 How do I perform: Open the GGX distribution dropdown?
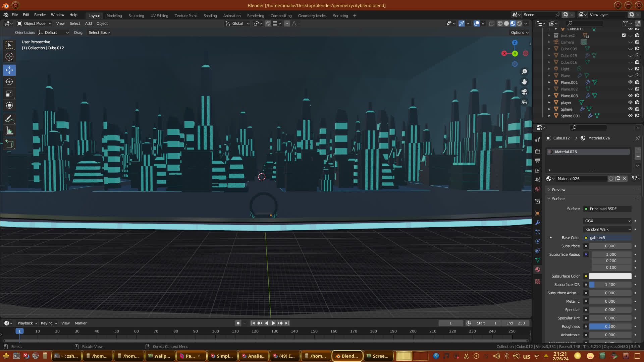(607, 221)
